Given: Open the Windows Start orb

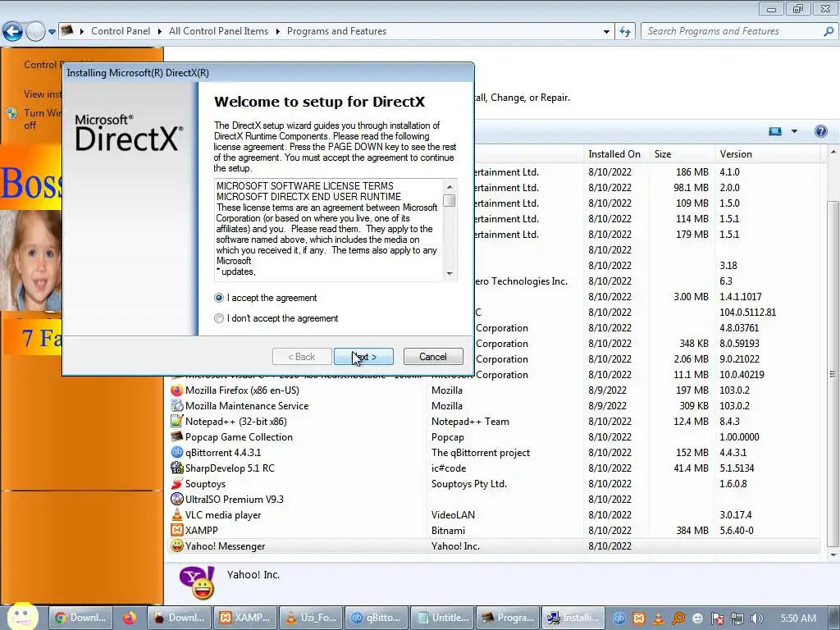Looking at the screenshot, I should click(x=22, y=617).
